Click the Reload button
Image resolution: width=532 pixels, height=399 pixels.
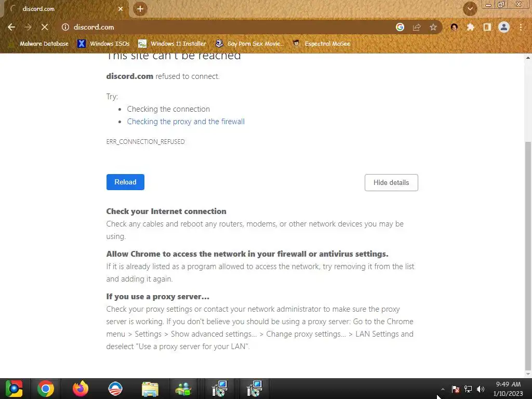(x=125, y=182)
